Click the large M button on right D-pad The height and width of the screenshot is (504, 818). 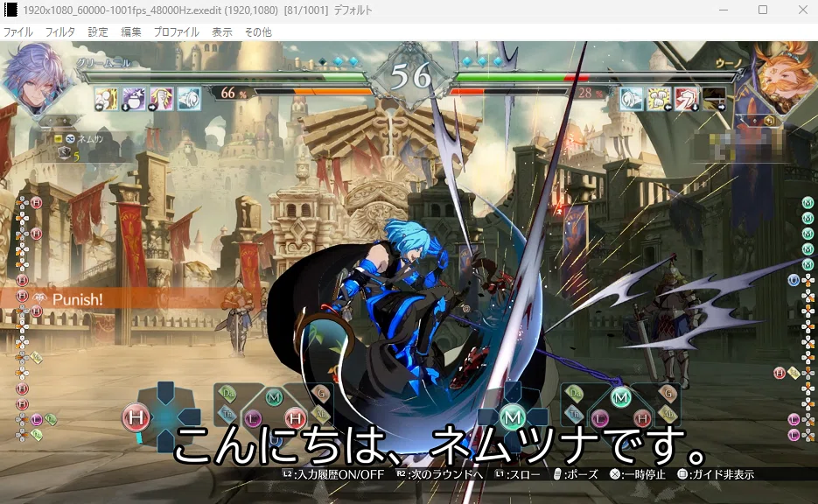[513, 417]
